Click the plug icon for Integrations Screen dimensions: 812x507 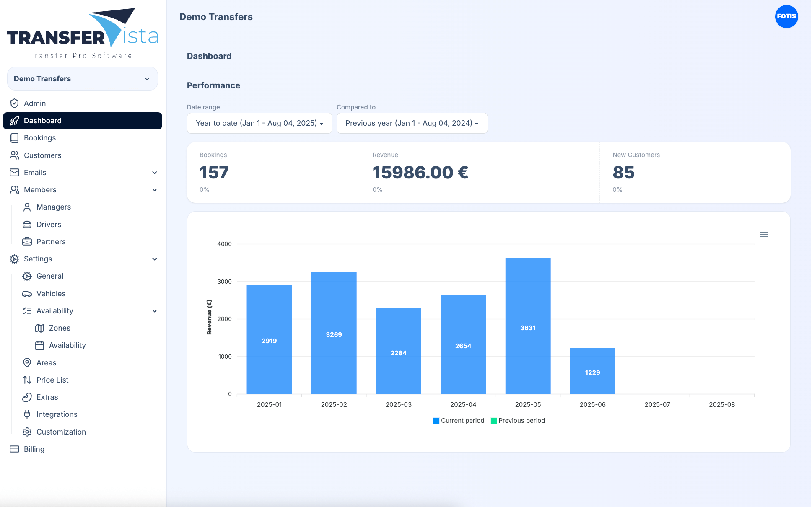(27, 414)
